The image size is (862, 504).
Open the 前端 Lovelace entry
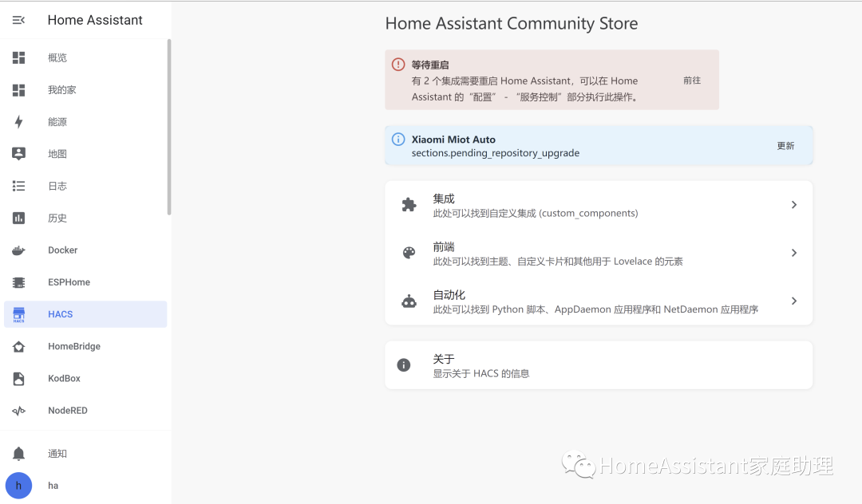coord(599,253)
